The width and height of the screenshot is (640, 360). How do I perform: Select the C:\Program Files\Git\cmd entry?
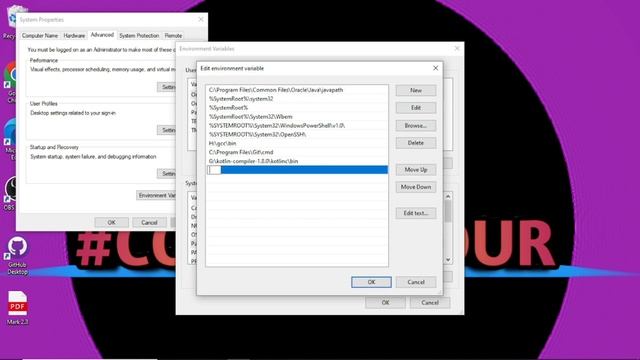(297, 152)
